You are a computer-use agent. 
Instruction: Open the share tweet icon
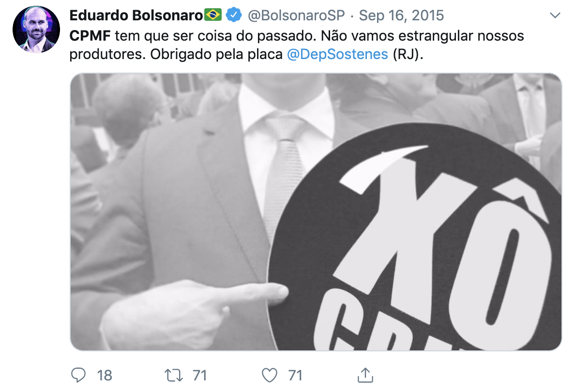coord(365,375)
